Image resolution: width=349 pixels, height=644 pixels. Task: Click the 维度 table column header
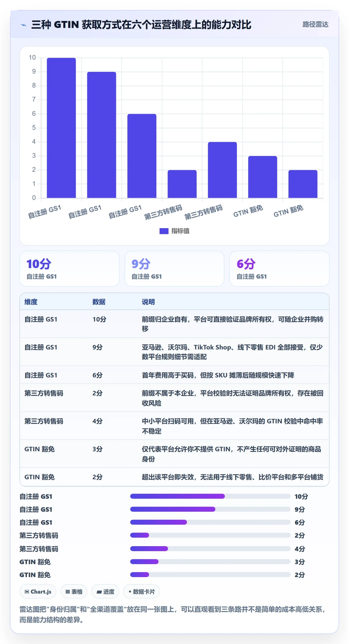[31, 302]
